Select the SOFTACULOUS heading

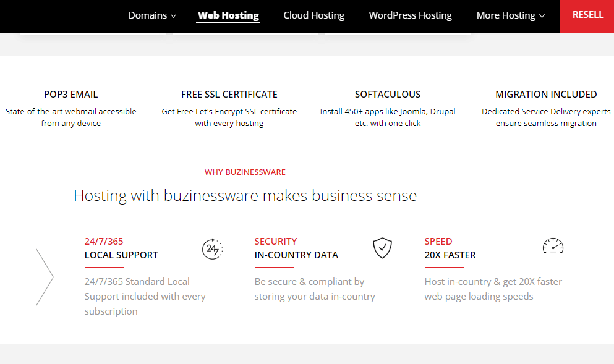pos(388,95)
